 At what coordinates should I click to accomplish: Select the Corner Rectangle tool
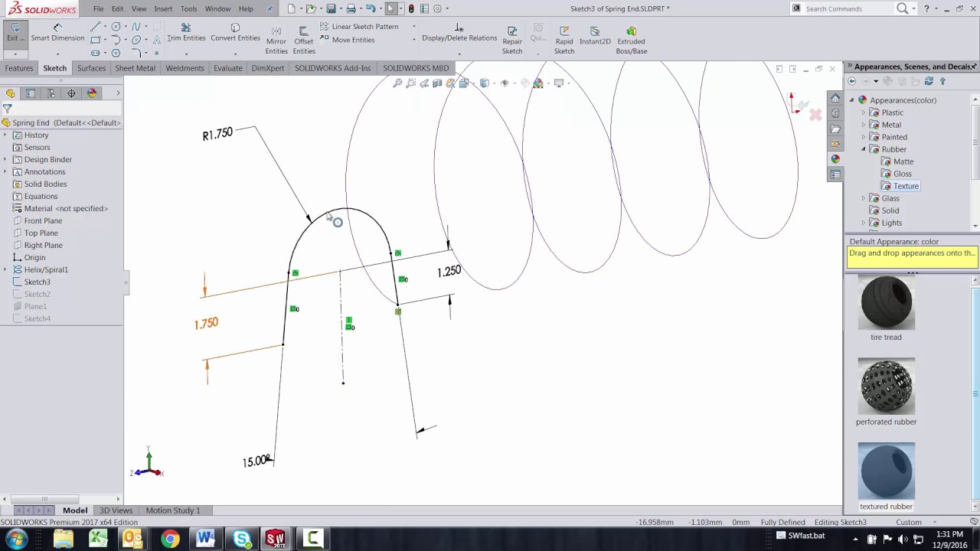[95, 40]
